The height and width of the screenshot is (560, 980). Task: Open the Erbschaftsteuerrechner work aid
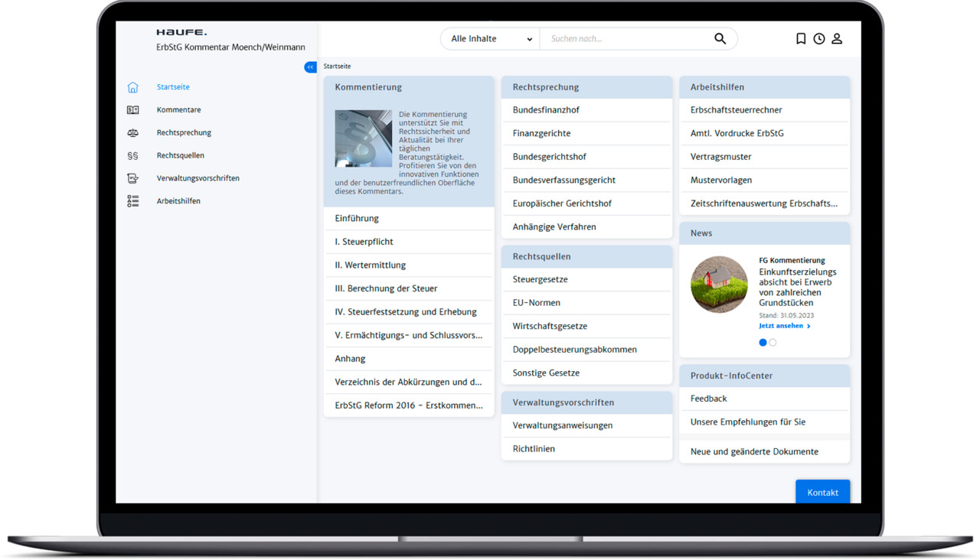[x=764, y=110]
